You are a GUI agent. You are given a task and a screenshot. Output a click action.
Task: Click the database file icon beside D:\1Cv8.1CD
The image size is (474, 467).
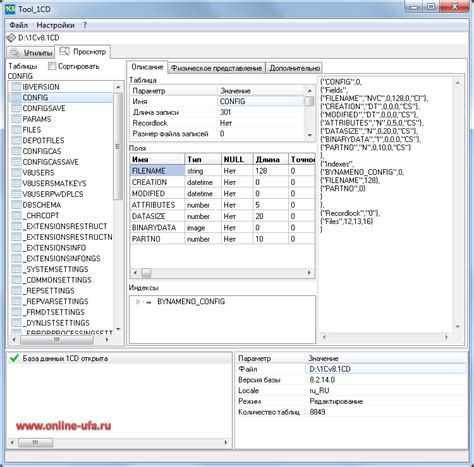tap(11, 38)
